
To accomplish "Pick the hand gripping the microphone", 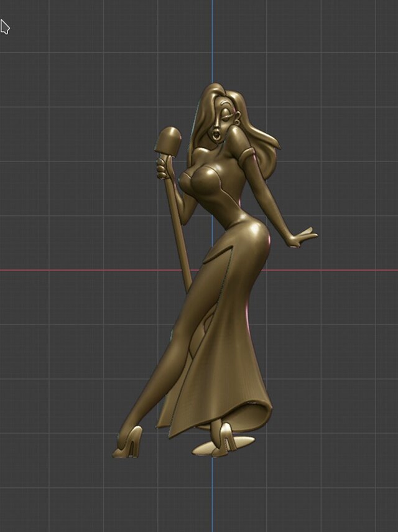I will [164, 168].
